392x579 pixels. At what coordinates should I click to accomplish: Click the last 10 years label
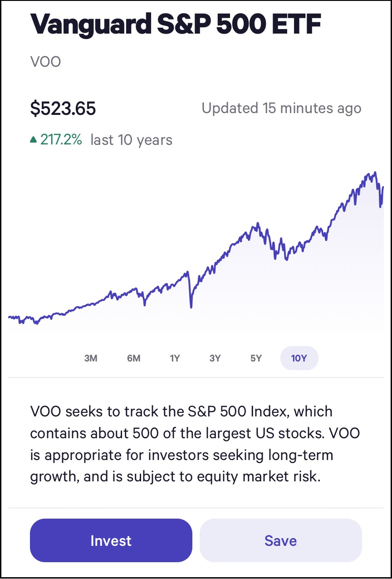click(131, 140)
